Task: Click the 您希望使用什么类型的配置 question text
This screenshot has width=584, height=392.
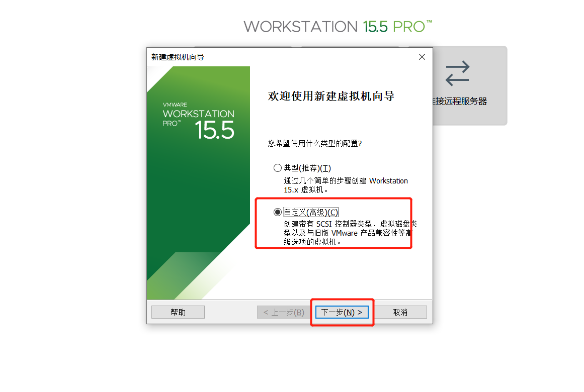Action: point(315,143)
